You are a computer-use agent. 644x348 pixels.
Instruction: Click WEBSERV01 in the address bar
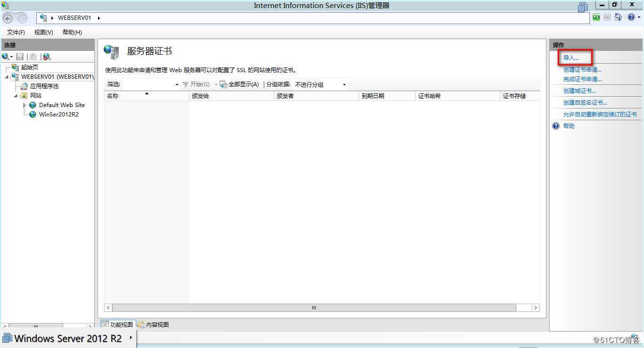[74, 18]
